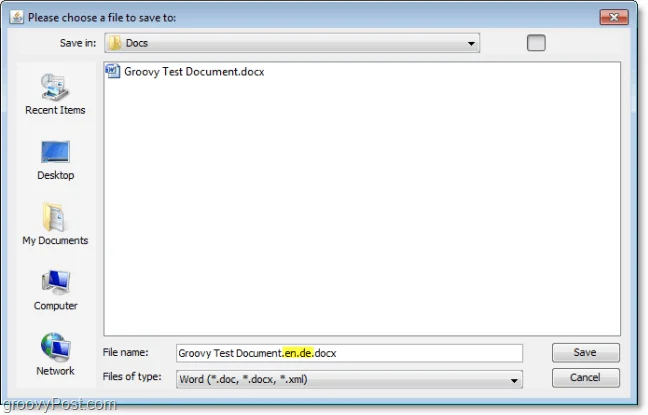
Task: Click inside the File name text field
Action: click(349, 353)
